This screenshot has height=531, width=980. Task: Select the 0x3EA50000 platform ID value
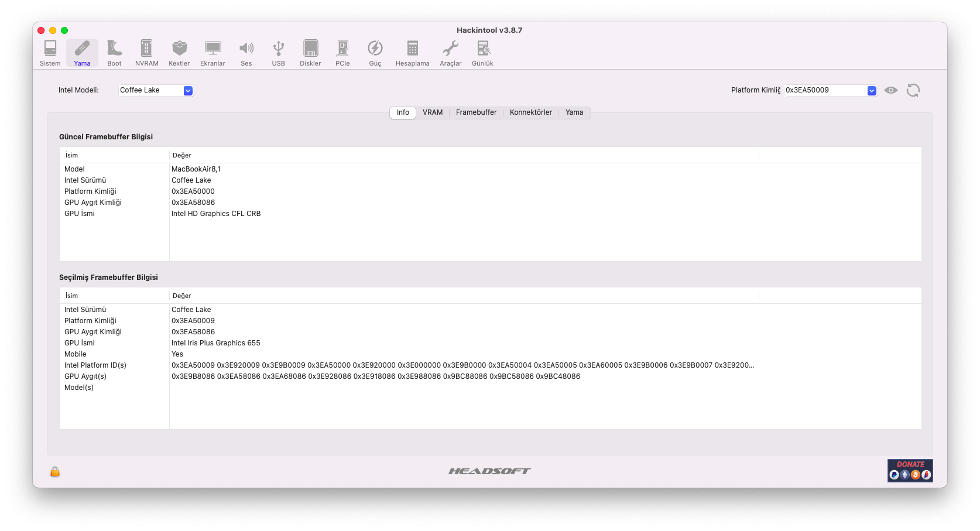tap(193, 191)
